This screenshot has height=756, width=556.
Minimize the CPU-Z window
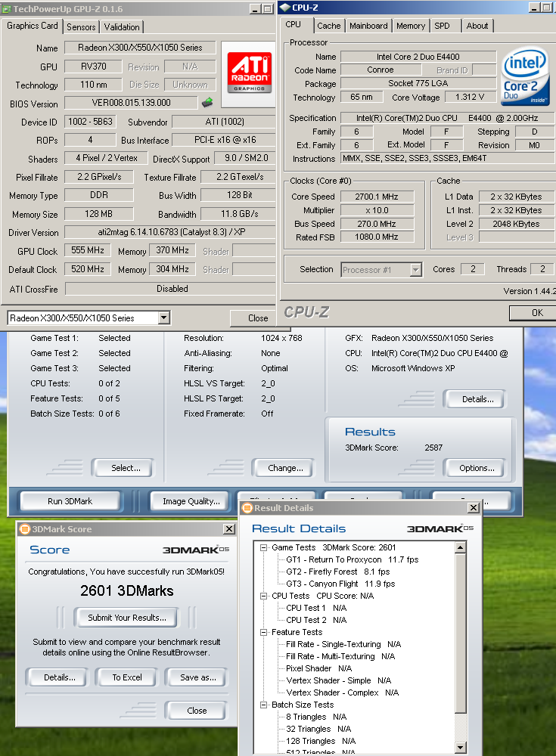click(x=534, y=8)
